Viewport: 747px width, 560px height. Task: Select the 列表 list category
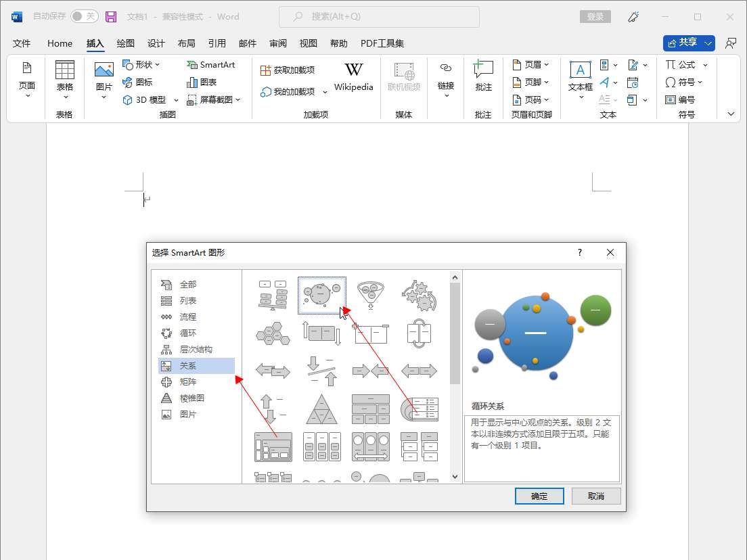tap(196, 300)
